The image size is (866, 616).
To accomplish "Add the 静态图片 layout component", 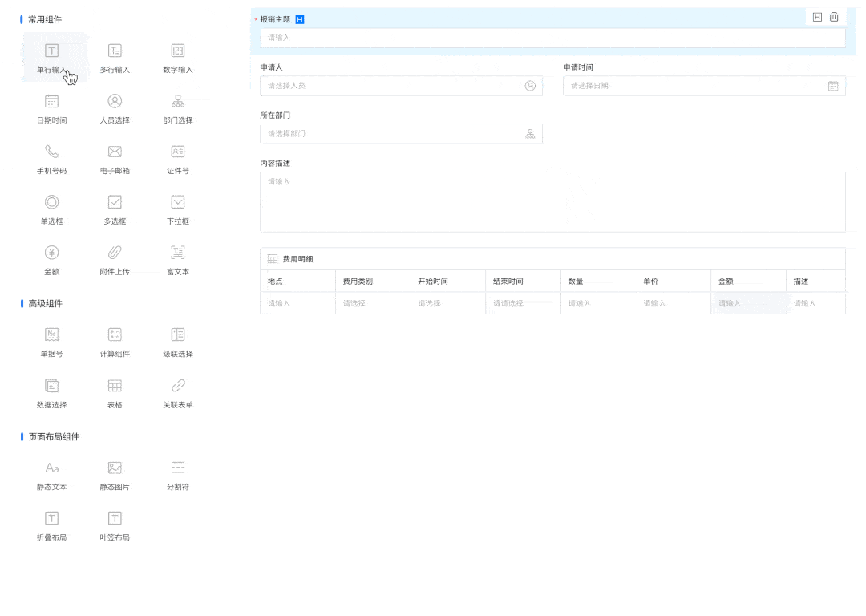I will (x=115, y=475).
